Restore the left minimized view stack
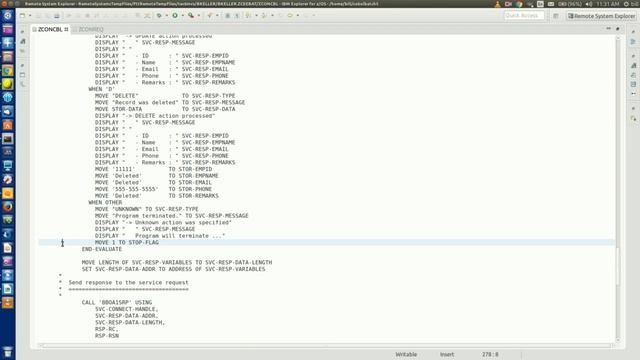The width and height of the screenshot is (640, 360). tap(22, 31)
